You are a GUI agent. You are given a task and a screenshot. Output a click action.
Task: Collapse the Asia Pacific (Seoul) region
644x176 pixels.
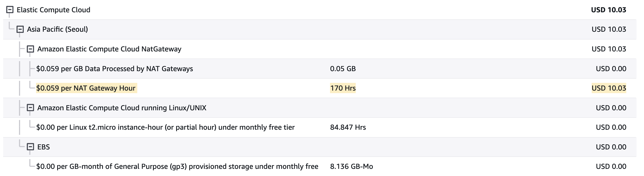[20, 29]
